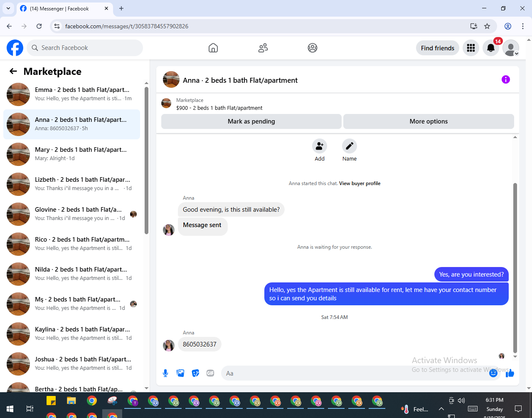Click the message '8605032637'

(x=199, y=344)
